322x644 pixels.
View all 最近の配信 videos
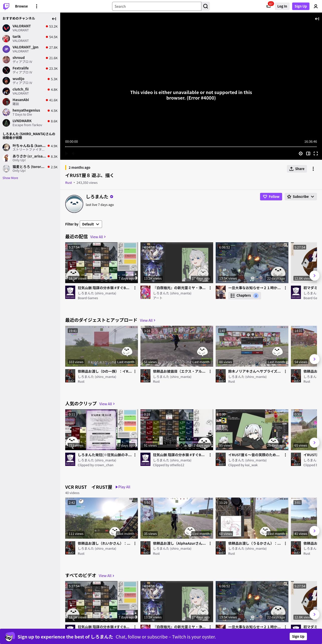[x=98, y=237]
